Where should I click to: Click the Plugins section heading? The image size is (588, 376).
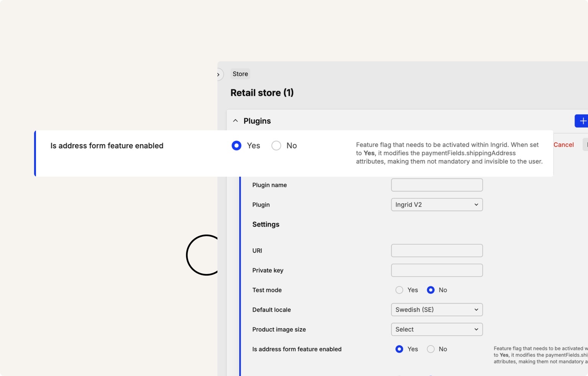click(257, 121)
